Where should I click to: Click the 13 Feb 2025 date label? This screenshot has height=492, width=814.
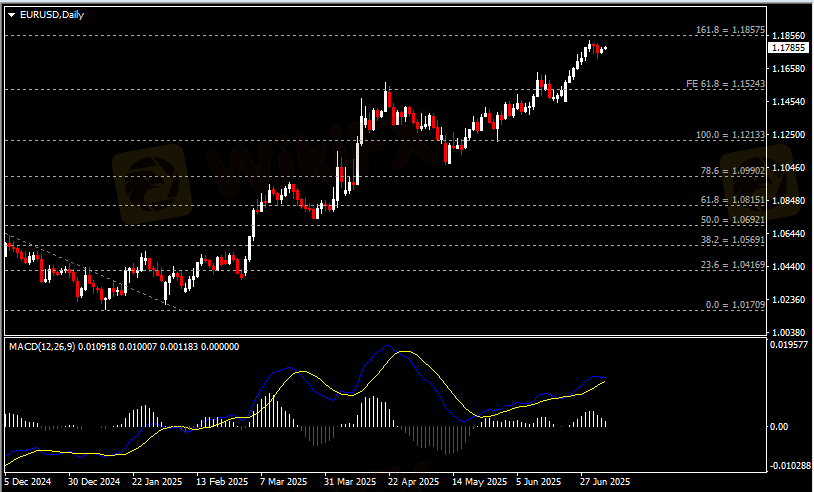tap(222, 482)
